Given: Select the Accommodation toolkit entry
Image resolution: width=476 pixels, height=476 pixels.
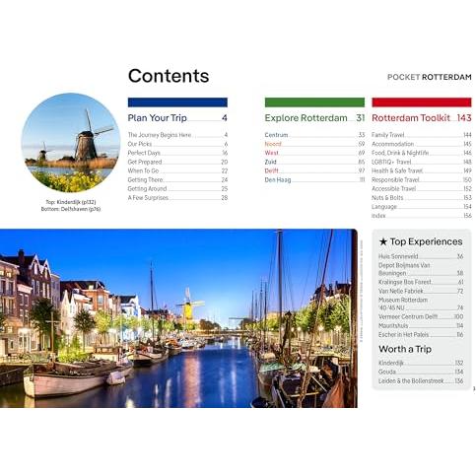Looking at the screenshot, I should (422, 144).
